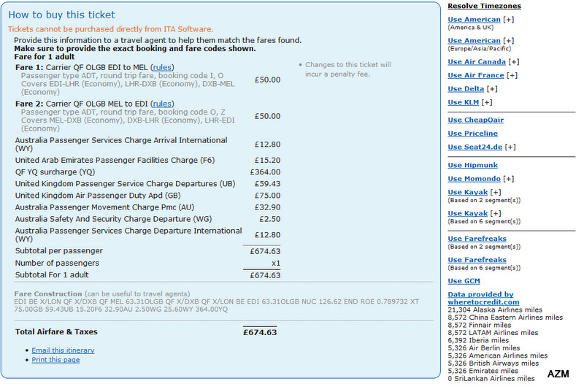
Task: Click the Use CheapOair link
Action: click(476, 120)
